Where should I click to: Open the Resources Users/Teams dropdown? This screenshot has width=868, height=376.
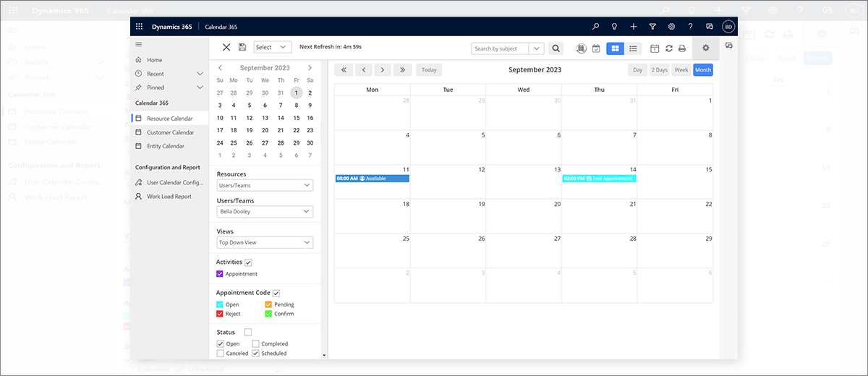tap(265, 186)
